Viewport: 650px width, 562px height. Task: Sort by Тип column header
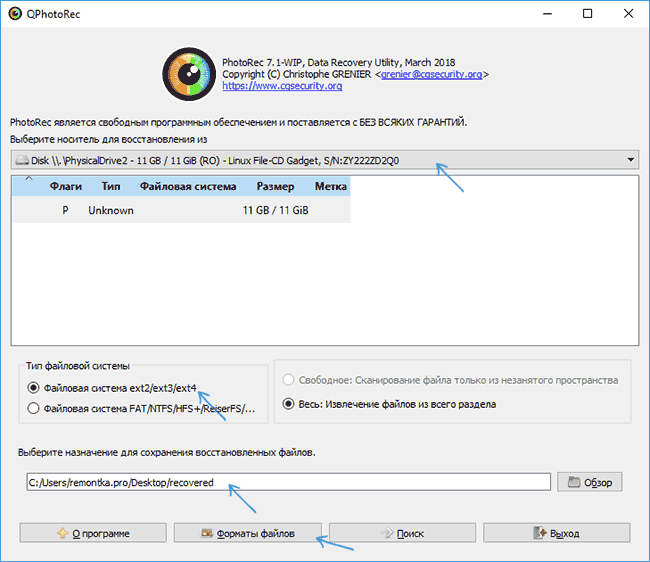tap(111, 187)
